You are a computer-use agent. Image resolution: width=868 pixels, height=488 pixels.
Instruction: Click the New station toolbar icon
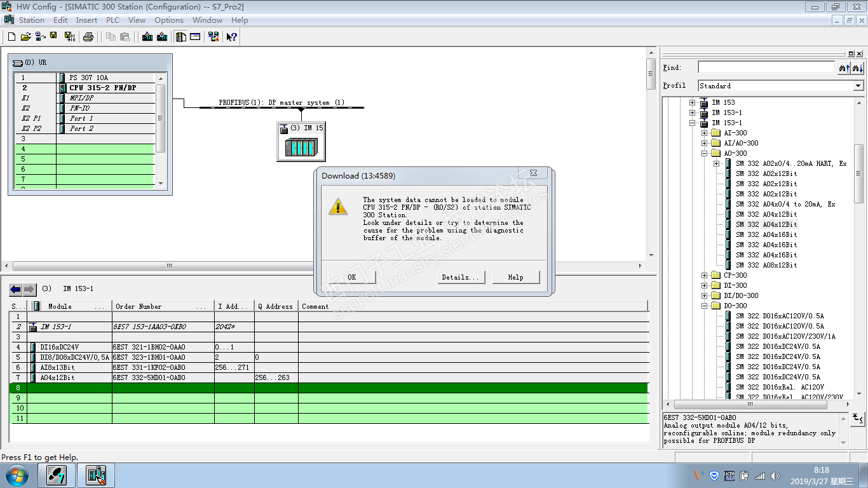coord(11,37)
